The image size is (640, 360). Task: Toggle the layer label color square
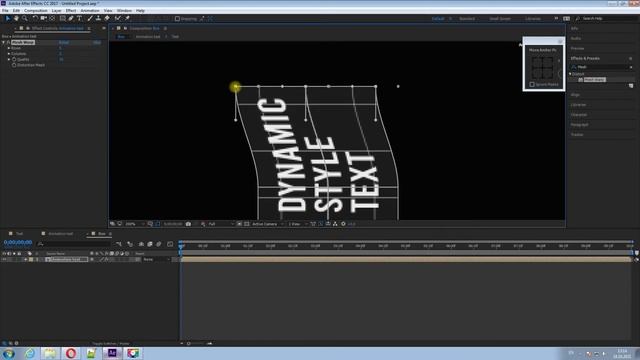(x=31, y=260)
